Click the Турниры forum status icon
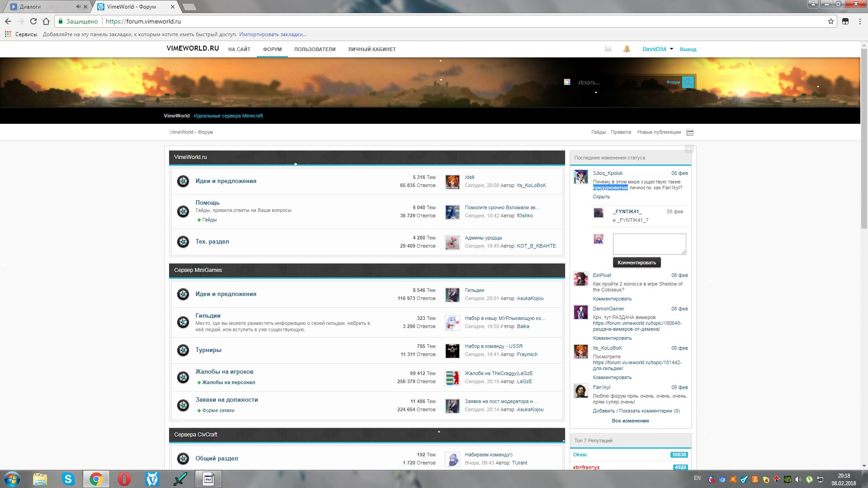Screen dimensions: 868x488 183,350
